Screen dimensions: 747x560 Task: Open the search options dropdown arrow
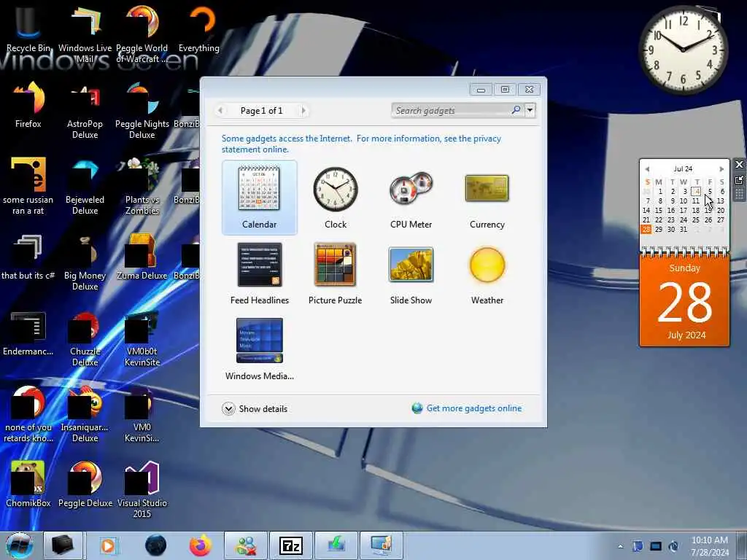tap(530, 111)
